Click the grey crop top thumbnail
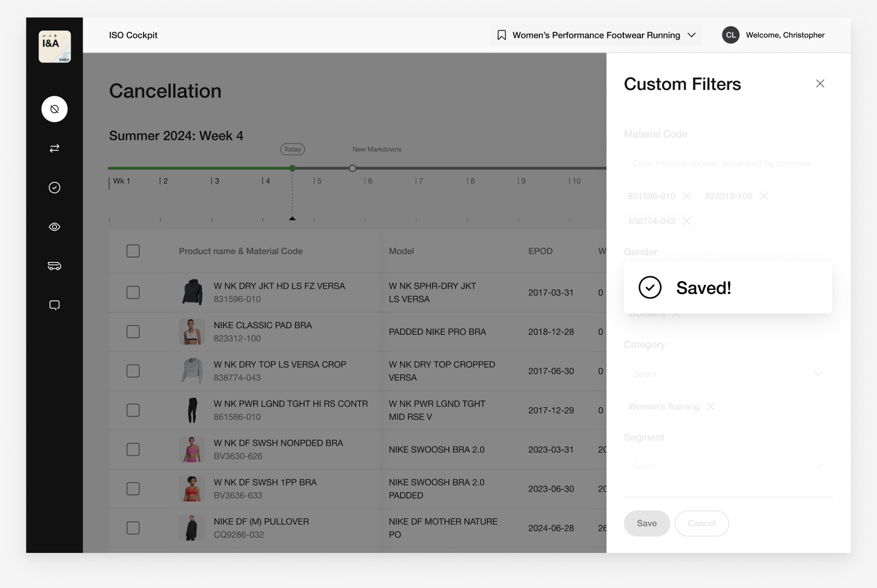 (192, 371)
